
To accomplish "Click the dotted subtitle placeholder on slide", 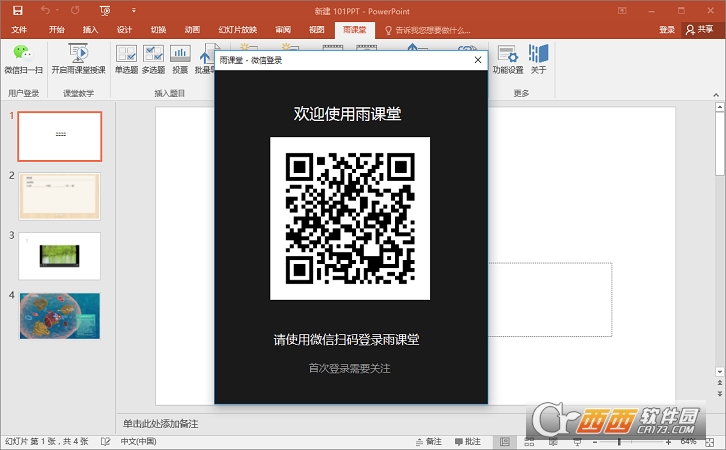I will [550, 300].
